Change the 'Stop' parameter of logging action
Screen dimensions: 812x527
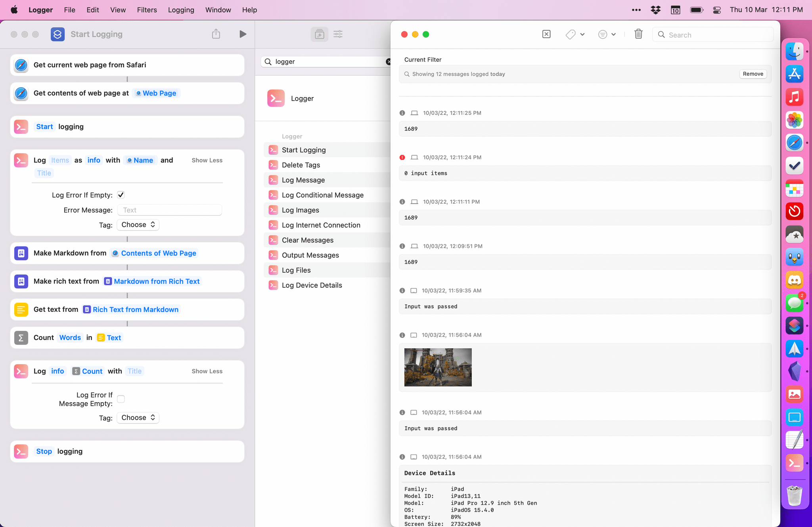click(44, 451)
